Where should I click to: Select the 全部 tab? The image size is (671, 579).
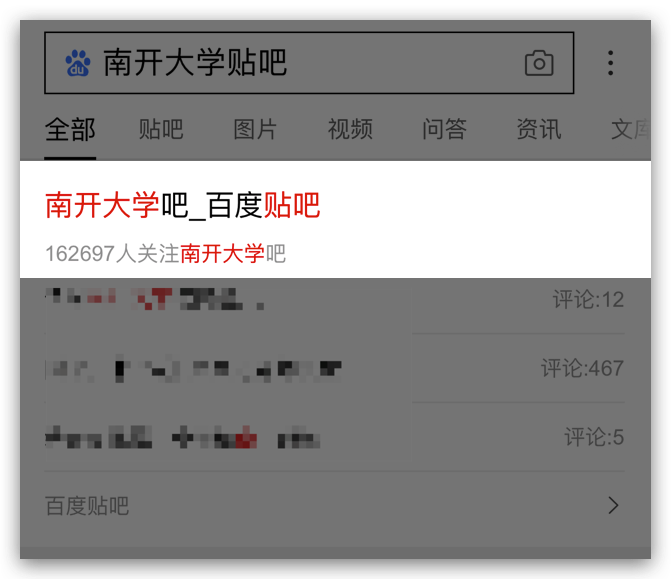point(70,129)
